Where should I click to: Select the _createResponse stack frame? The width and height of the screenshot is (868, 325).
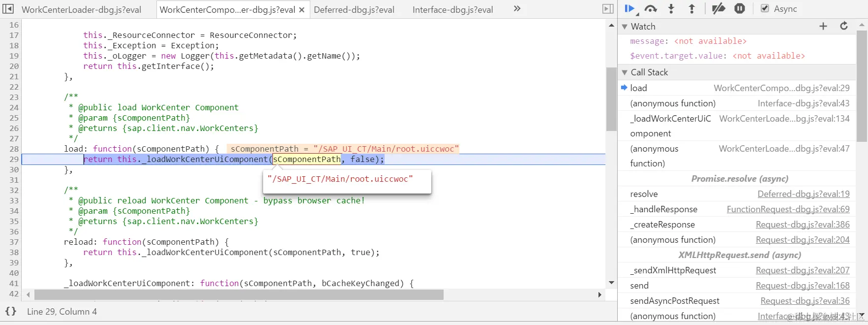tap(737, 225)
